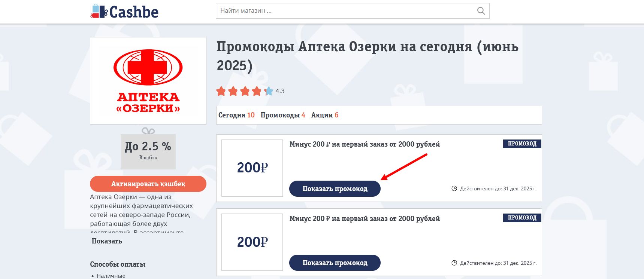
Task: Switch to the "Акции 6" tab
Action: click(x=325, y=115)
